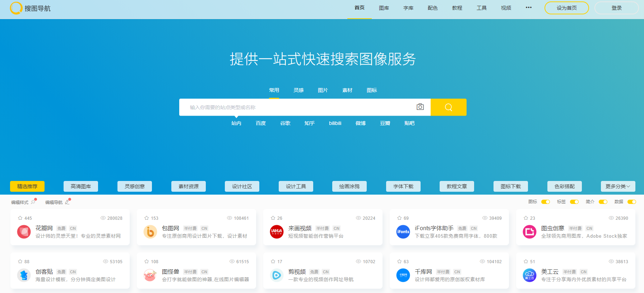Open the 教程 nav menu
Viewport: 644px width, 293px height.
(457, 8)
